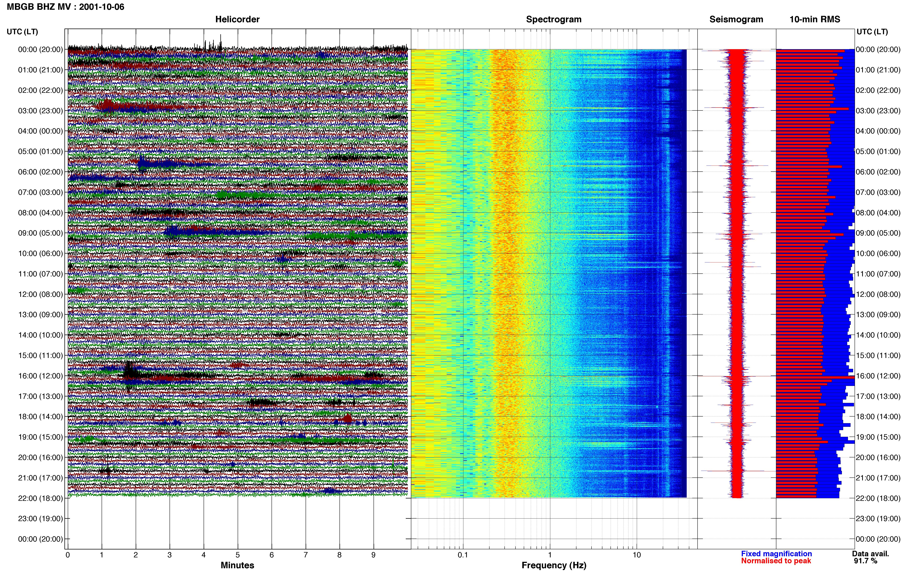The height and width of the screenshot is (578, 924).
Task: Click minute tick 4 under the Helicorder
Action: pyautogui.click(x=204, y=555)
